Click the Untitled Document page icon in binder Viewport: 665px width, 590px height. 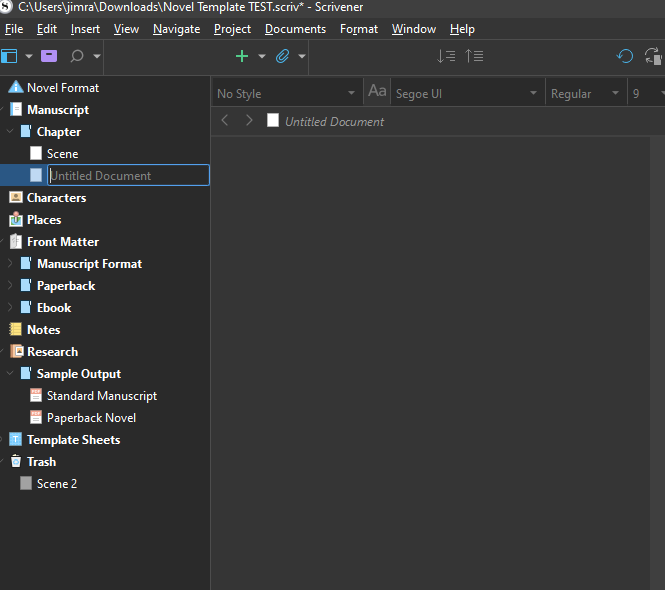click(36, 175)
